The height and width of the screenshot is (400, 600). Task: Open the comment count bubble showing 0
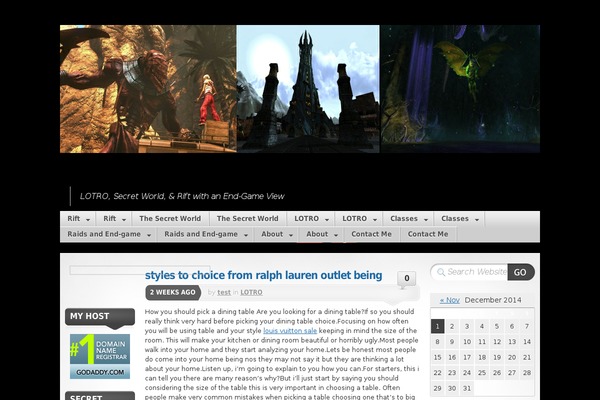point(406,279)
